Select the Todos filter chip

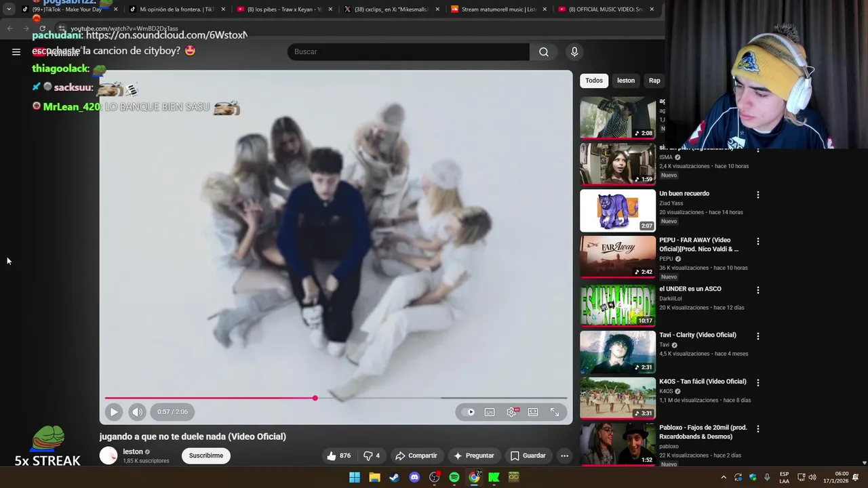pos(594,81)
